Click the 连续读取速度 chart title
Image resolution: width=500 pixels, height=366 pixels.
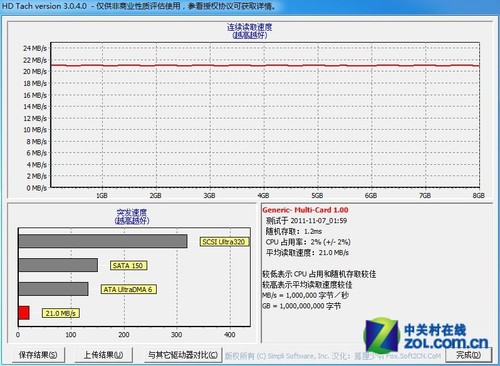click(x=249, y=27)
